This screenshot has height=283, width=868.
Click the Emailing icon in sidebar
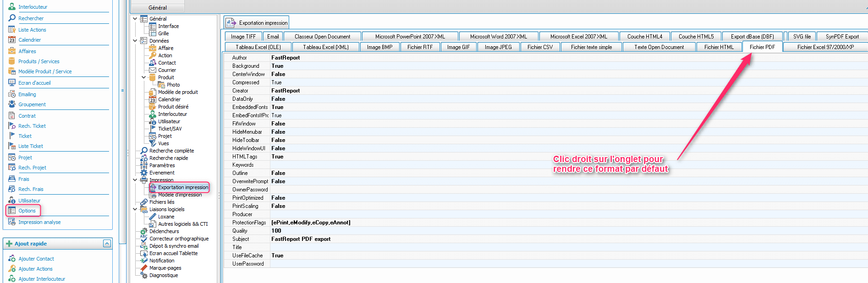click(12, 94)
